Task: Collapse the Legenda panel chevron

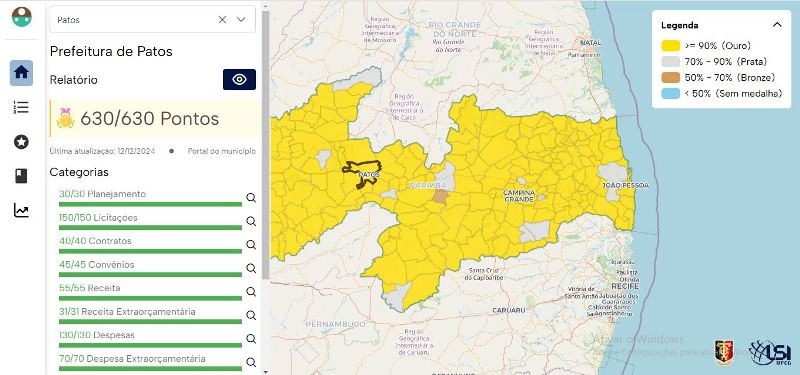Action: (x=777, y=25)
